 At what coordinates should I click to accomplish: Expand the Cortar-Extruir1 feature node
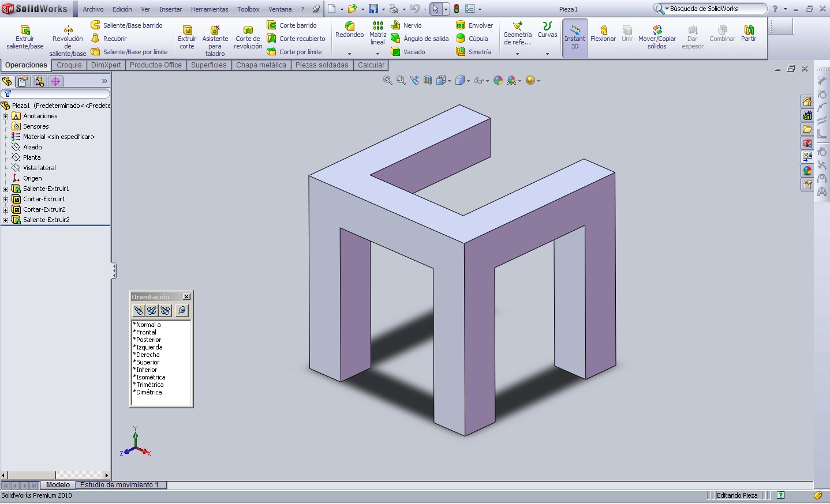[x=6, y=199]
